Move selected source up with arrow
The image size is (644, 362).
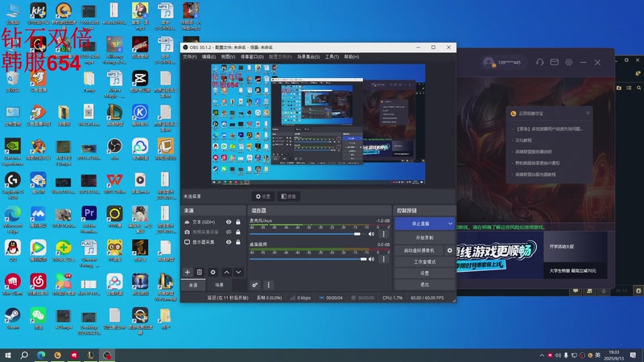coord(227,272)
